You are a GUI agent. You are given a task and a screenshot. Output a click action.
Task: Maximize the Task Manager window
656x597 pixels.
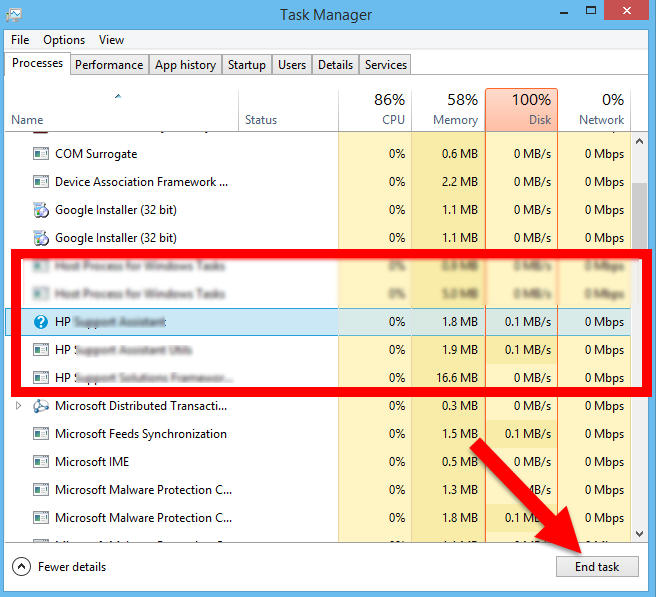tap(591, 10)
